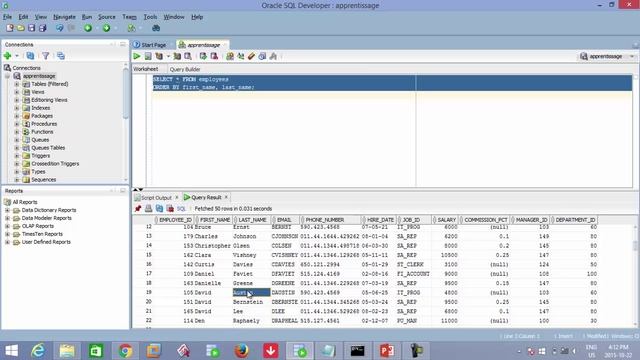This screenshot has width=640, height=360.
Task: Click the Run Script icon
Action: 148,56
